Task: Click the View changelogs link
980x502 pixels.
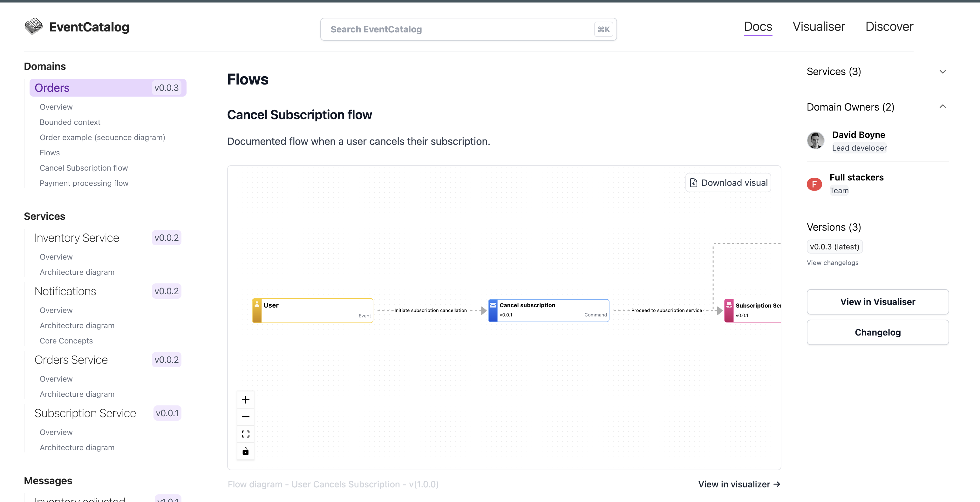Action: click(x=833, y=262)
